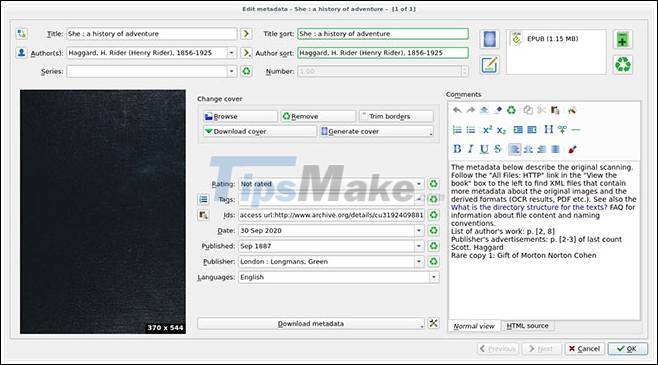Clear comments with the toolbar recycle icon
Viewport: 658px width, 365px height.
coord(511,110)
